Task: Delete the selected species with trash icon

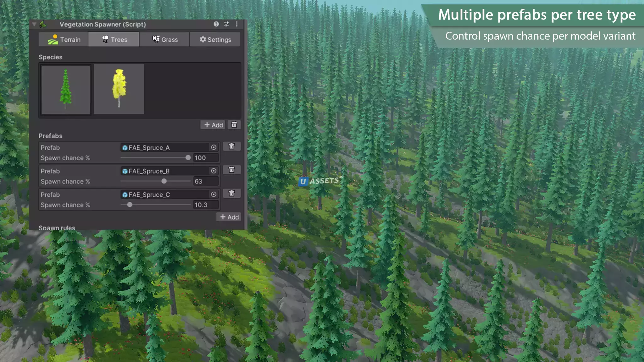Action: click(x=234, y=125)
